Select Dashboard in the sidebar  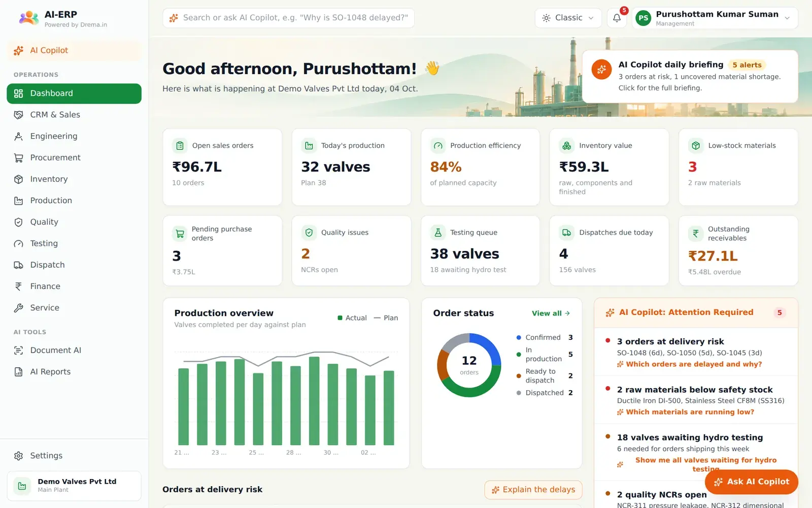74,93
